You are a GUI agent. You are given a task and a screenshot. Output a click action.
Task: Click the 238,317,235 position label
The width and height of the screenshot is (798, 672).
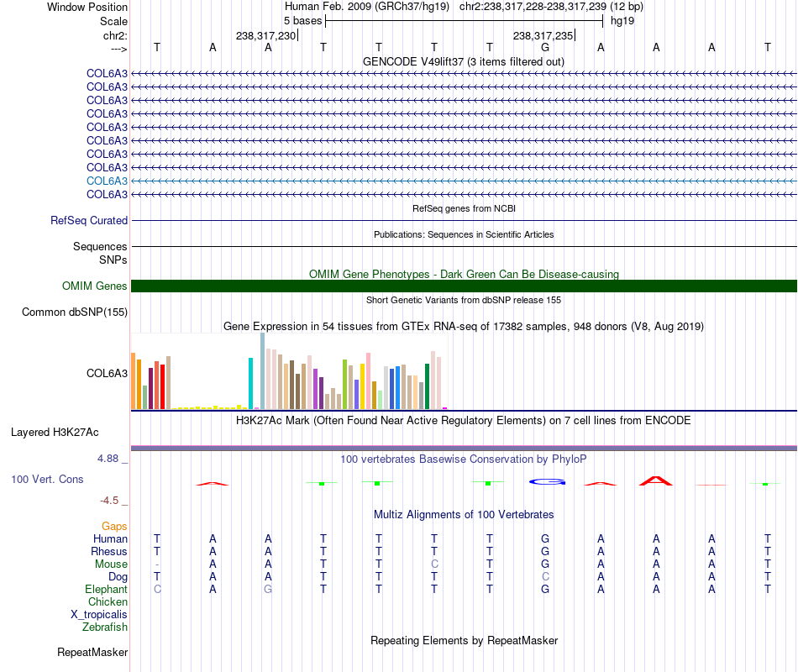(543, 35)
